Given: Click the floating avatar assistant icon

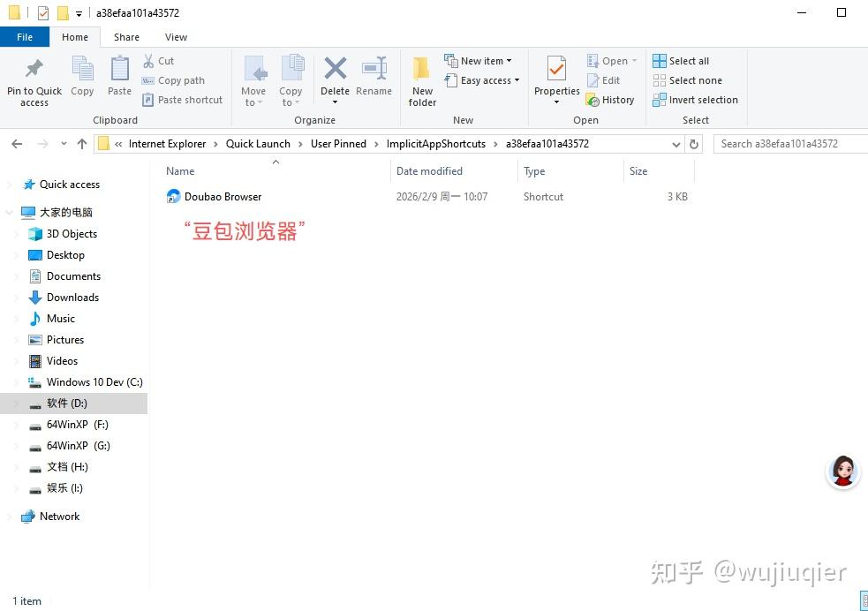Looking at the screenshot, I should pos(842,472).
